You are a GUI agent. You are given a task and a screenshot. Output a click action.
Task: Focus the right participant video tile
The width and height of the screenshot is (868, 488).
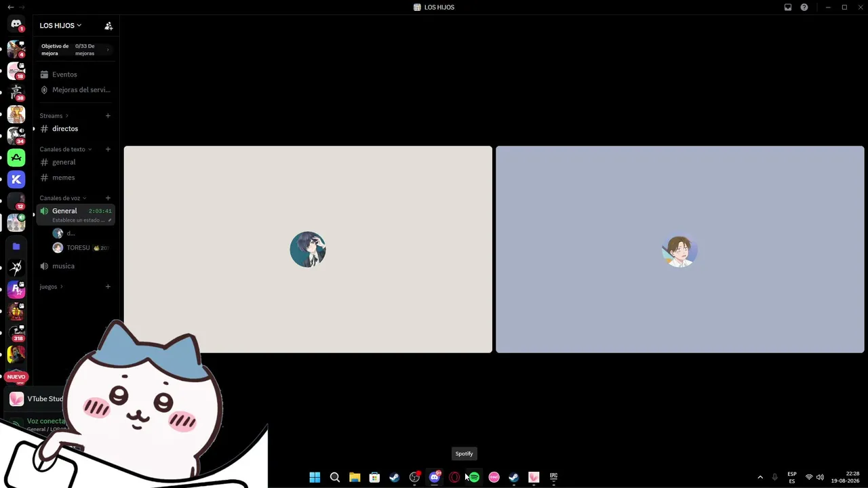click(680, 249)
